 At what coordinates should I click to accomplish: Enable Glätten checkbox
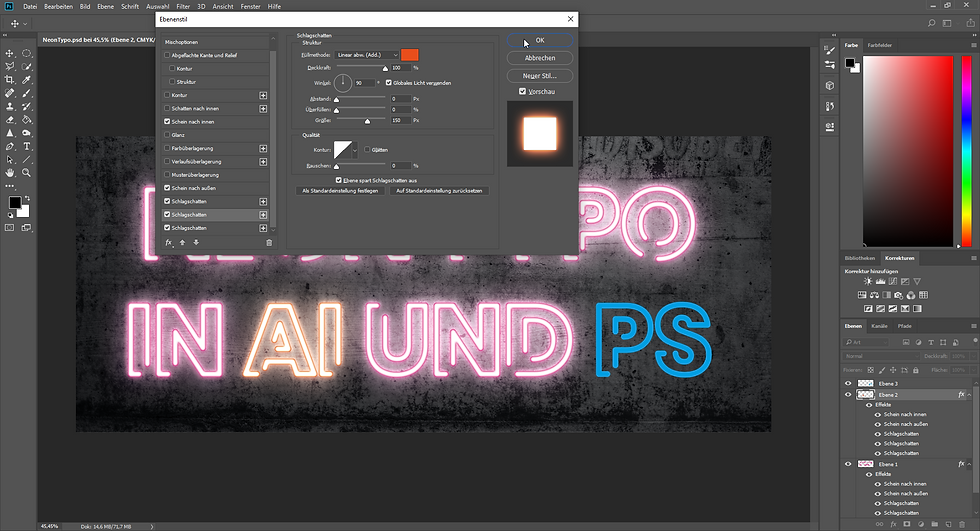[367, 150]
